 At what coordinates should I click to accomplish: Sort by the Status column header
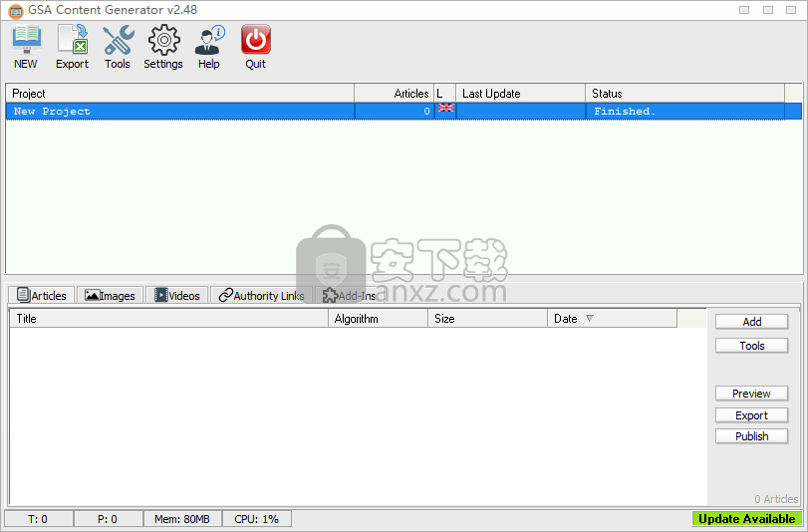[684, 94]
